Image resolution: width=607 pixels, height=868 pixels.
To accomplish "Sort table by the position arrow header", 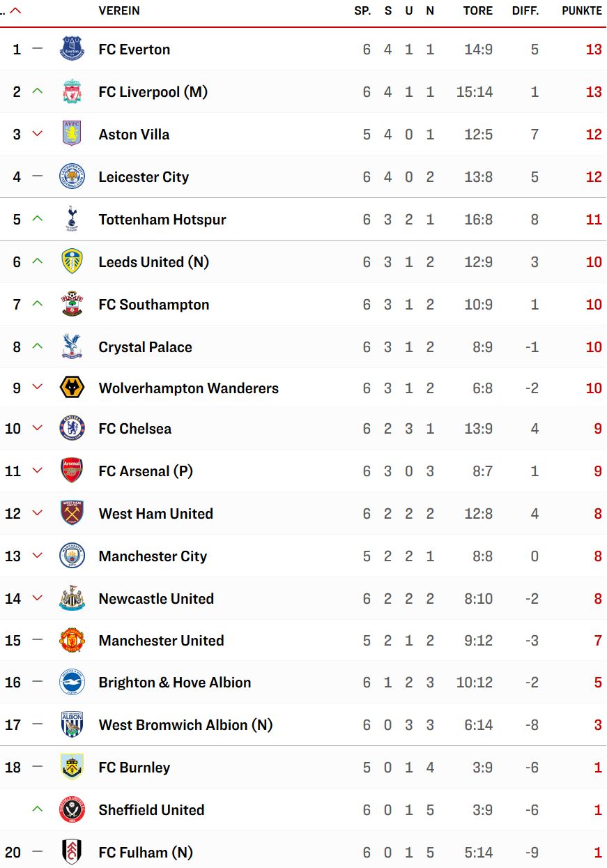I will tap(15, 10).
